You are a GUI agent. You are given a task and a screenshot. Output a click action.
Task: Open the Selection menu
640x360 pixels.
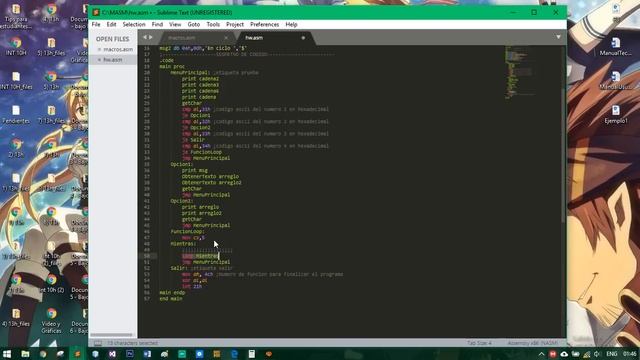pos(134,24)
